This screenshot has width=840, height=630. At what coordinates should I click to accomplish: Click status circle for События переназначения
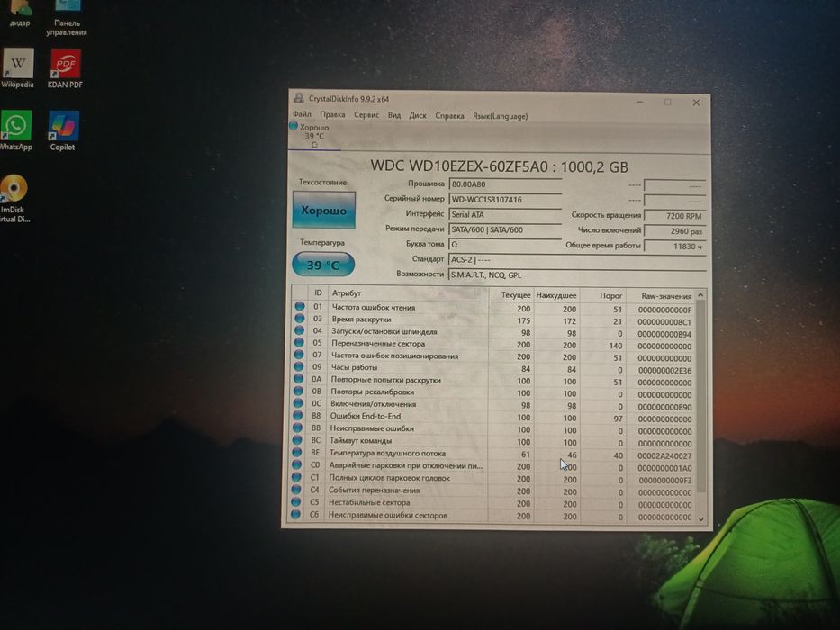(296, 489)
